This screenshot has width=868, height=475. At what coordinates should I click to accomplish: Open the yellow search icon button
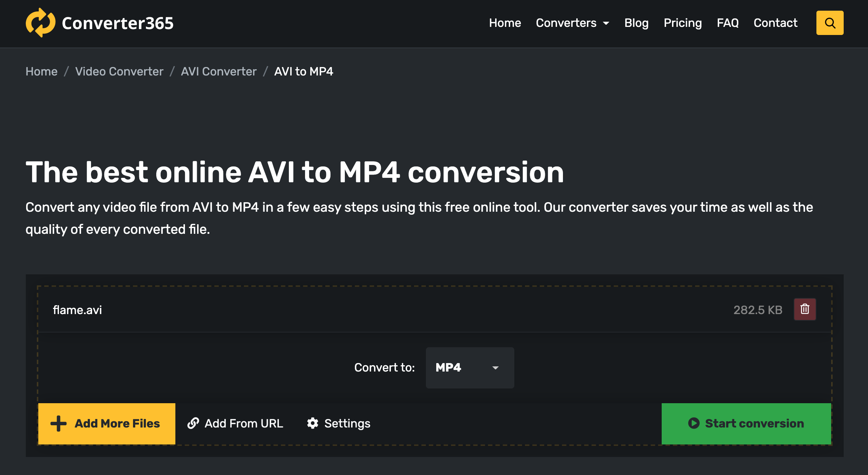[830, 23]
